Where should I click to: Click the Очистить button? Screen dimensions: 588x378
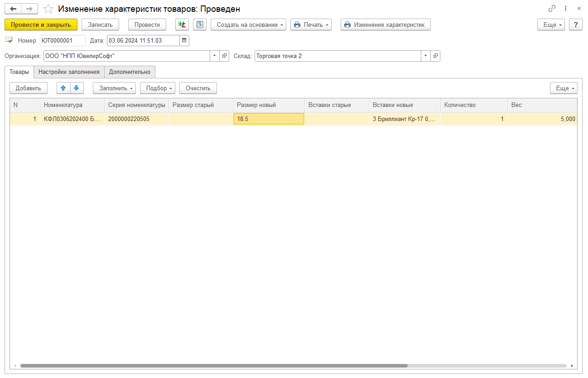tap(198, 88)
